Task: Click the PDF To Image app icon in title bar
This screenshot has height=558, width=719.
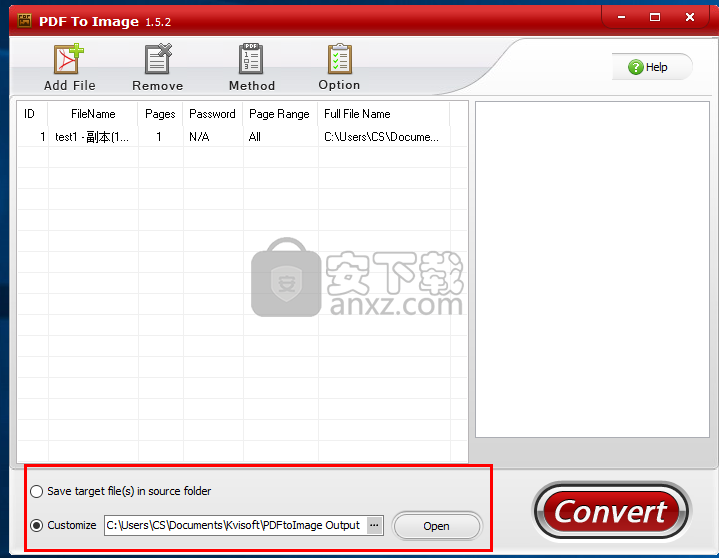Action: [24, 21]
